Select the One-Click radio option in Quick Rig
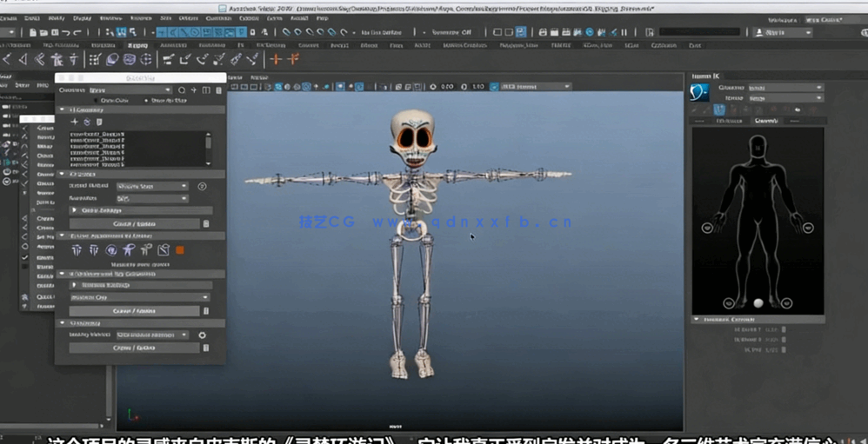Image resolution: width=868 pixels, height=444 pixels. [x=97, y=100]
